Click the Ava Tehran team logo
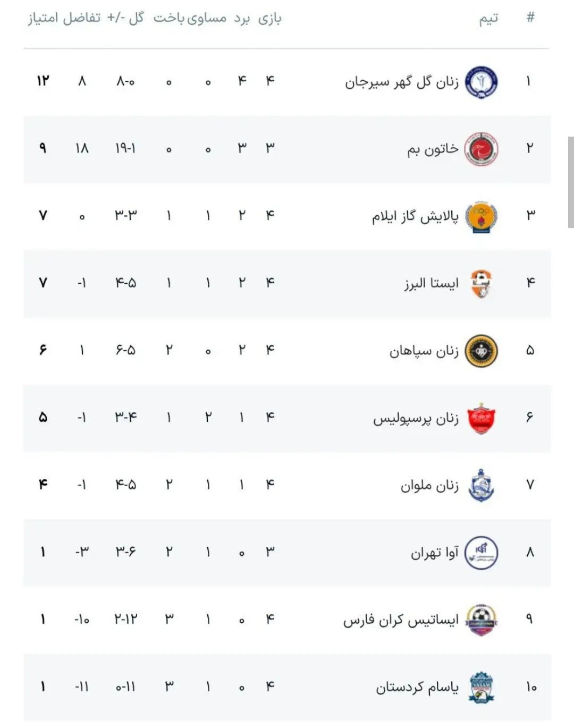Viewport: 574px width, 728px height. tap(481, 553)
